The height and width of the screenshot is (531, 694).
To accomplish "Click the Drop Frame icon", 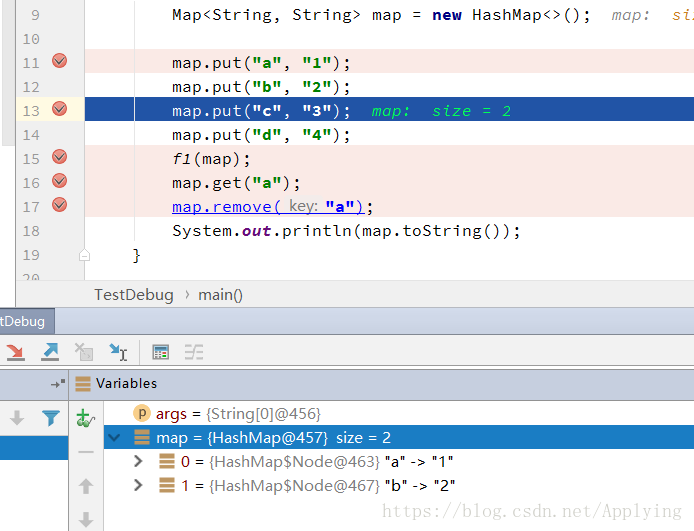I will click(x=84, y=352).
